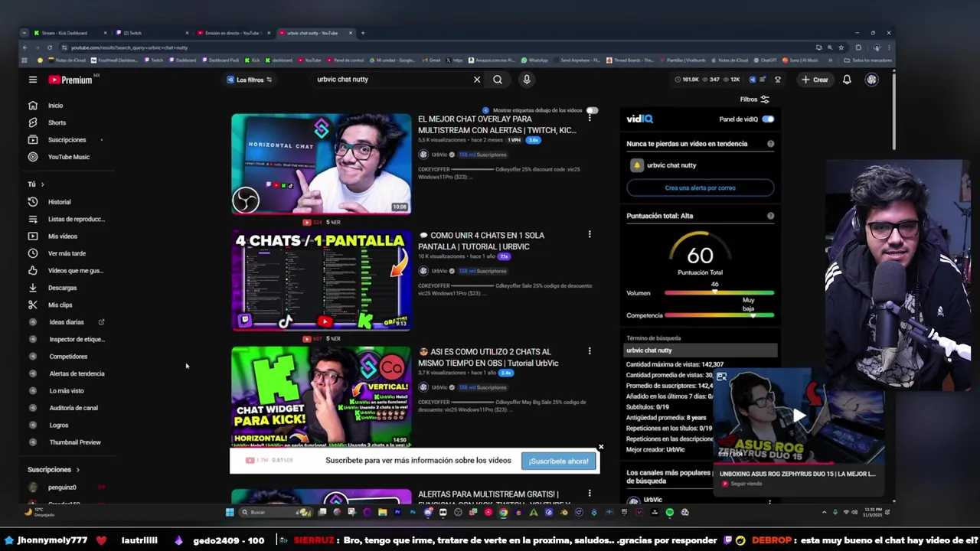Open vidIQ Ideas diarias
The height and width of the screenshot is (551, 980).
(67, 322)
